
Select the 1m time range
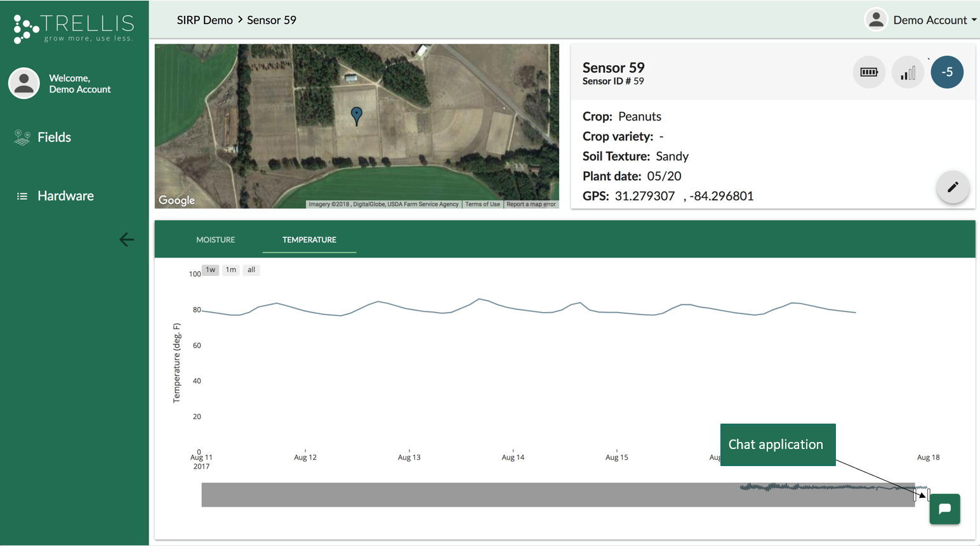231,270
